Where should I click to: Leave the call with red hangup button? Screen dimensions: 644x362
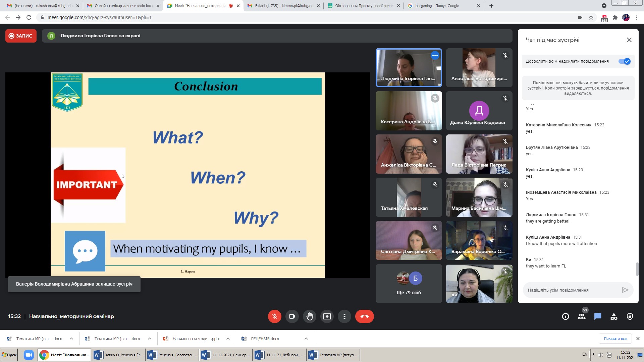364,316
